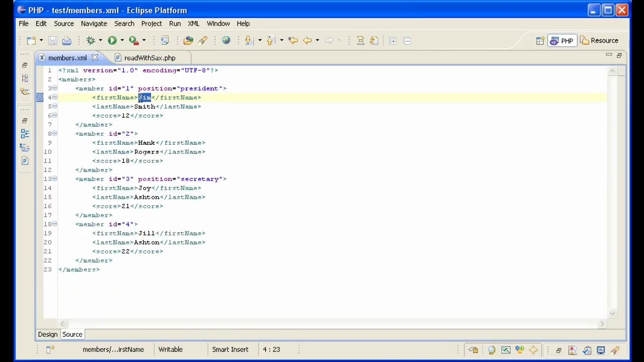
Task: Maximize the editor area
Action: click(619, 55)
